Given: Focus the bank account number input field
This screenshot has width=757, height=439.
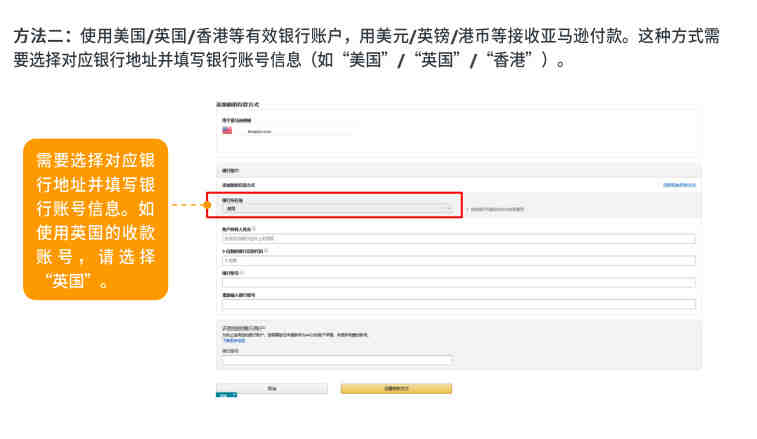Looking at the screenshot, I should (459, 283).
